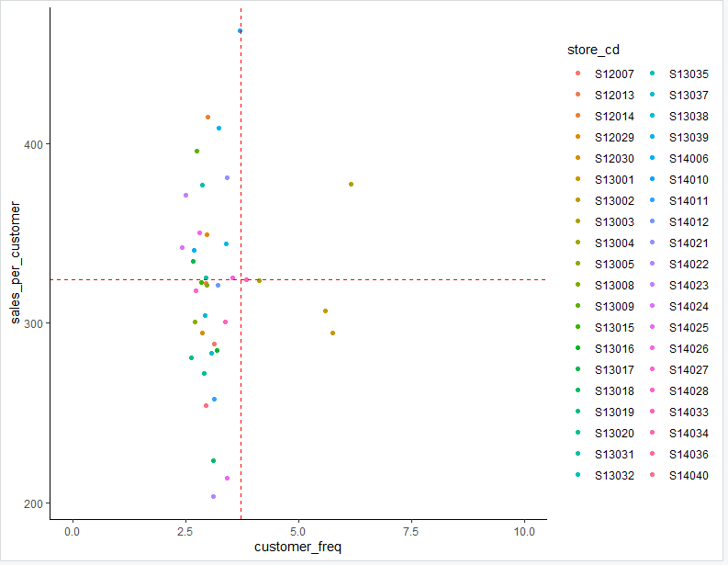Click legend label S13031

pyautogui.click(x=614, y=455)
